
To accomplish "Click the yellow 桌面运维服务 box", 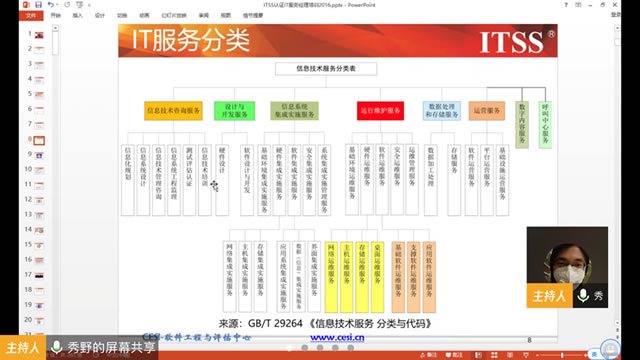I will point(378,277).
